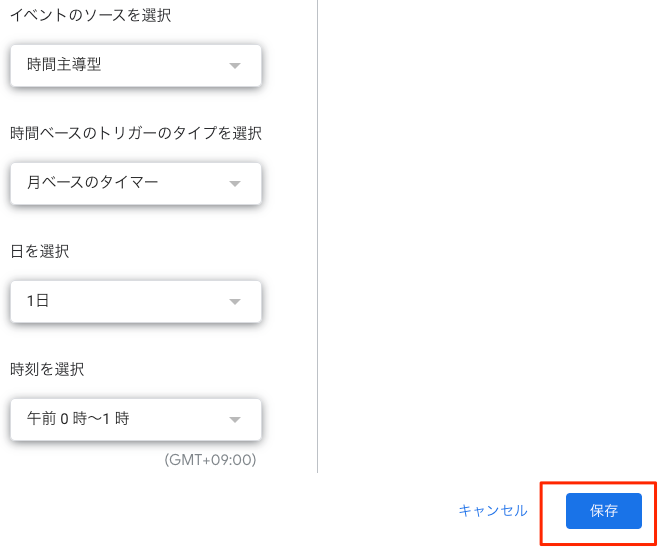Click the empty panel right of the divider
Viewport: 658px width, 554px height.
[x=490, y=240]
